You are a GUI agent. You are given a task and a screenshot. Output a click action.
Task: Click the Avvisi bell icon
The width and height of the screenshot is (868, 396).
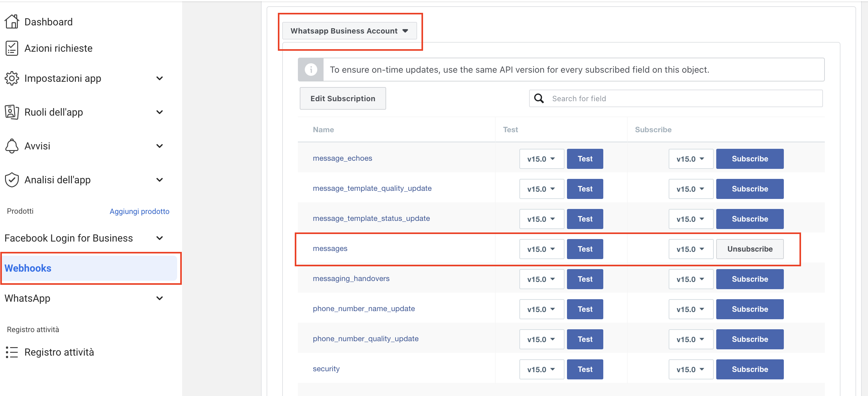[x=12, y=146]
